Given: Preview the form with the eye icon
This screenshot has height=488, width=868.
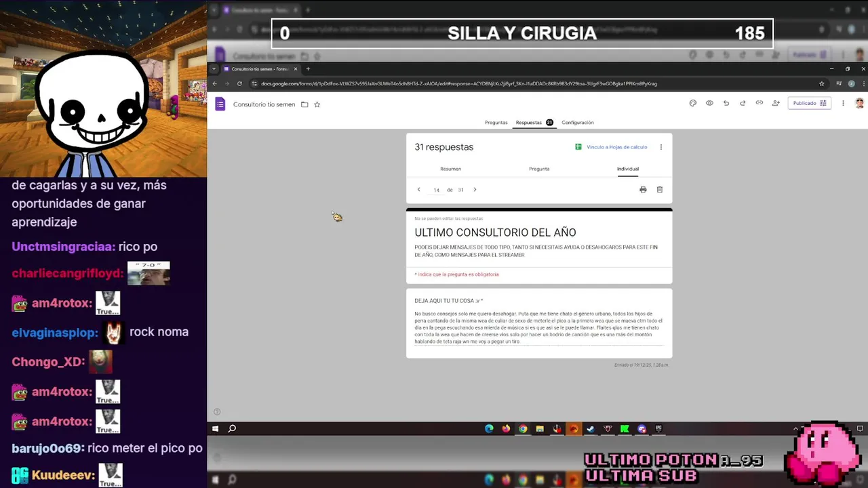Looking at the screenshot, I should click(709, 103).
